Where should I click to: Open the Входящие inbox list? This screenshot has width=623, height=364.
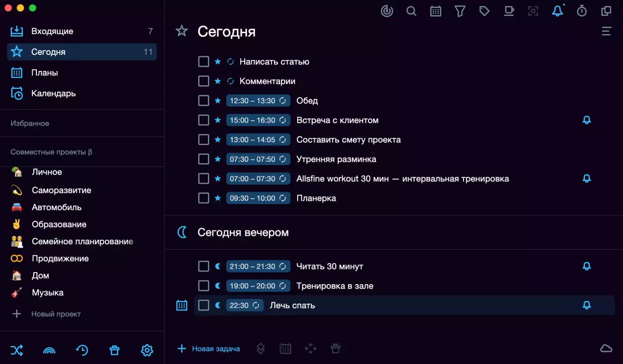(x=82, y=31)
